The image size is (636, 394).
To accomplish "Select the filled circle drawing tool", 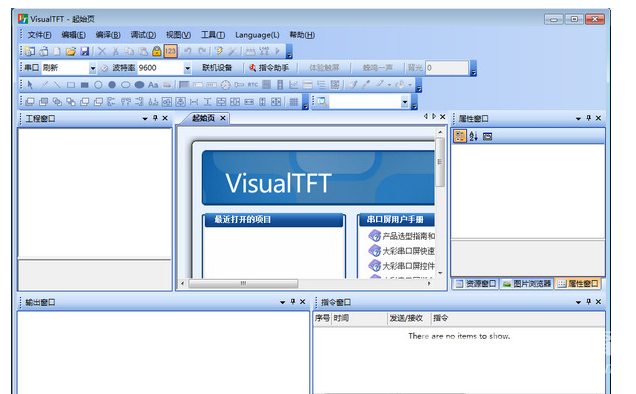I will [112, 85].
